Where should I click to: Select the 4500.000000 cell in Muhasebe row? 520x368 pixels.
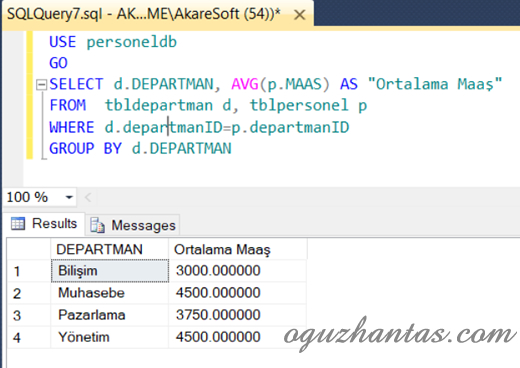pyautogui.click(x=238, y=293)
